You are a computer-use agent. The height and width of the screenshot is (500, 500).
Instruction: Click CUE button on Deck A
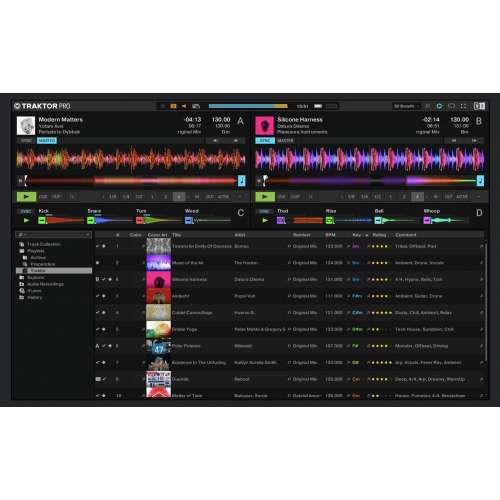click(x=43, y=197)
